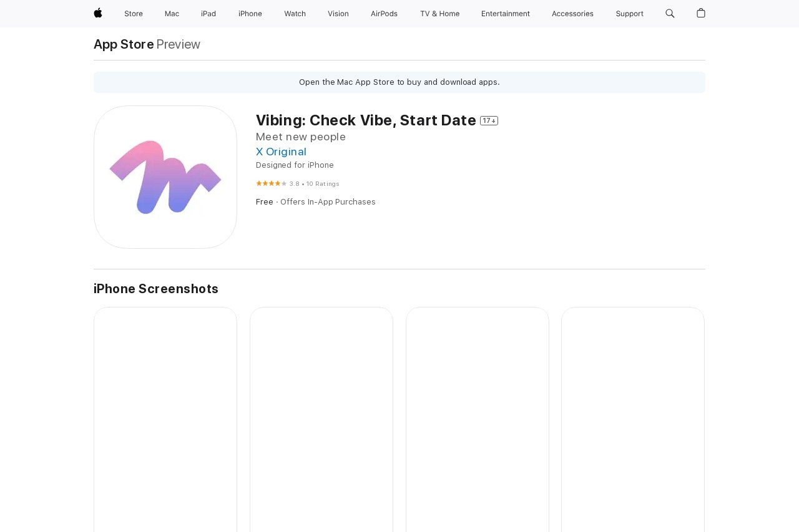
Task: Click the star rating icons
Action: 271,183
